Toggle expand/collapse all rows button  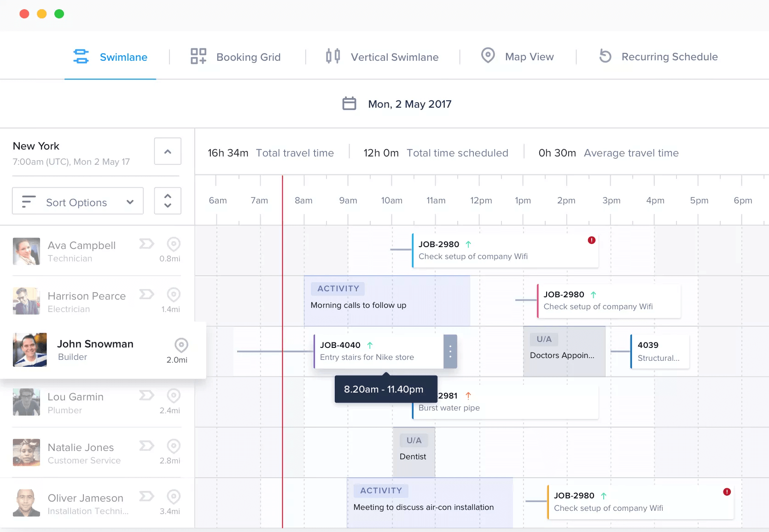tap(168, 201)
